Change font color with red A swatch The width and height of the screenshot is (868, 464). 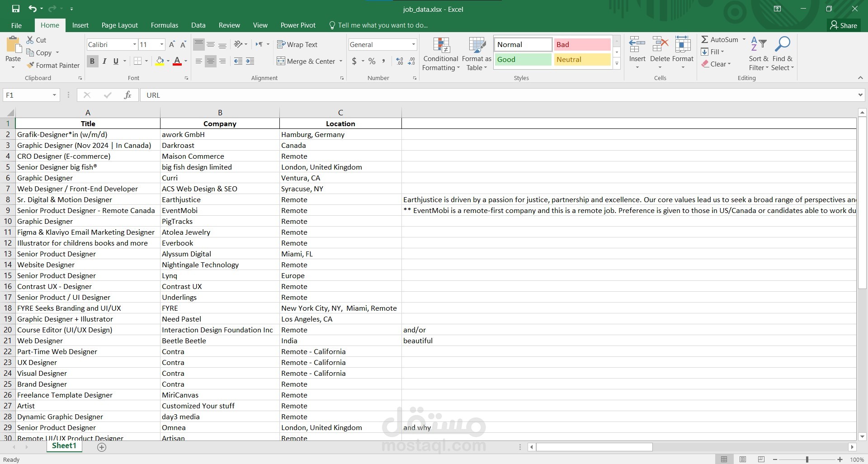click(177, 61)
